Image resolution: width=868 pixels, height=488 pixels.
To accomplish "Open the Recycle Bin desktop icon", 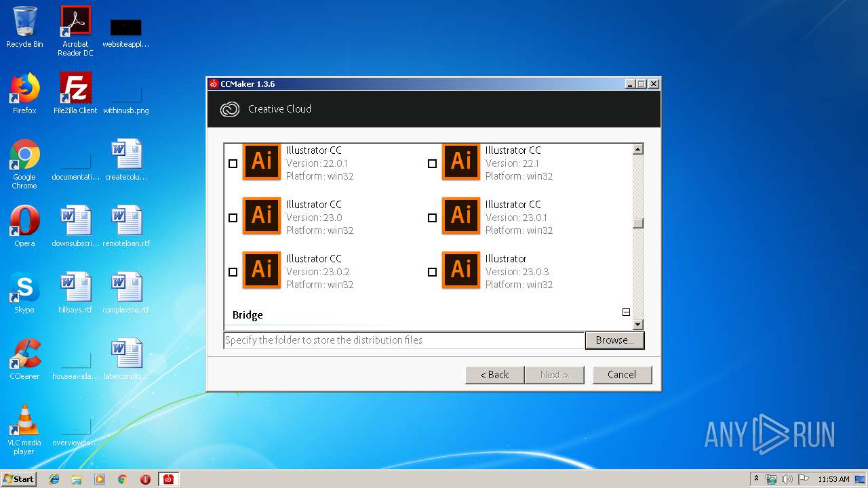I will (x=24, y=27).
